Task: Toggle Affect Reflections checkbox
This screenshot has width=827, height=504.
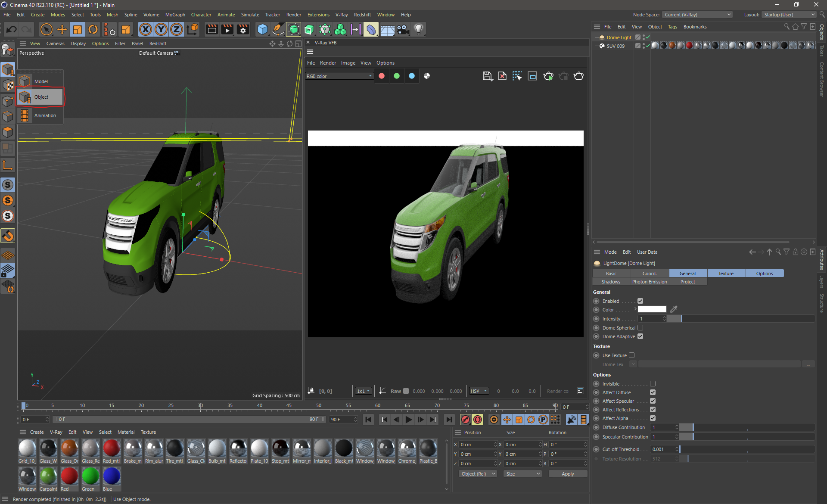Action: tap(653, 410)
